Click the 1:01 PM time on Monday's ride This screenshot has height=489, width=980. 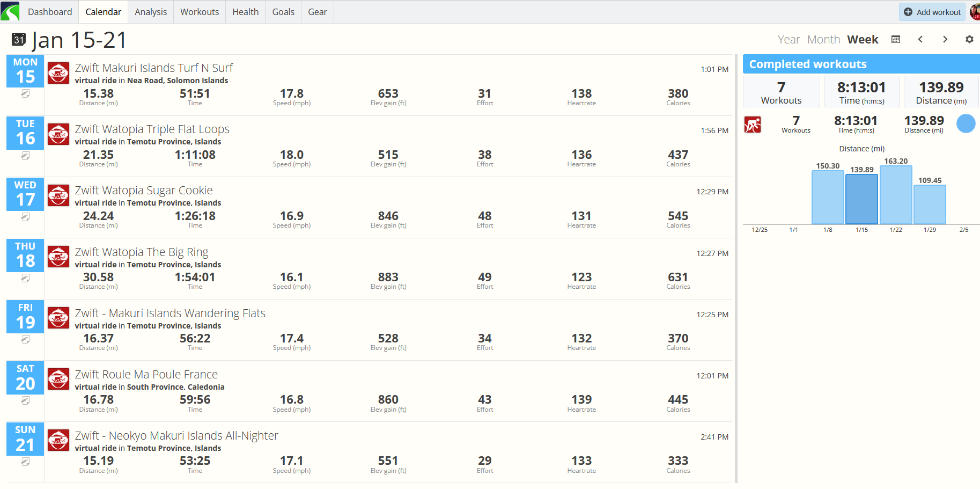[714, 69]
